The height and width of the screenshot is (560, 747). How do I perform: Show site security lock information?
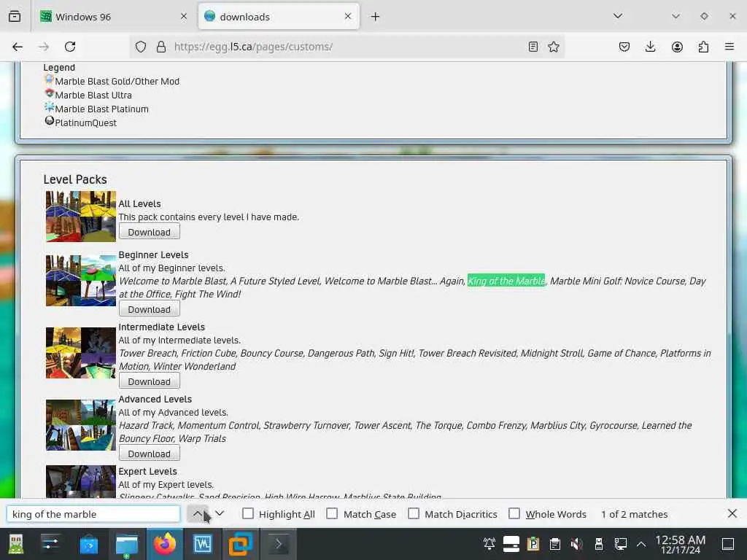161,47
